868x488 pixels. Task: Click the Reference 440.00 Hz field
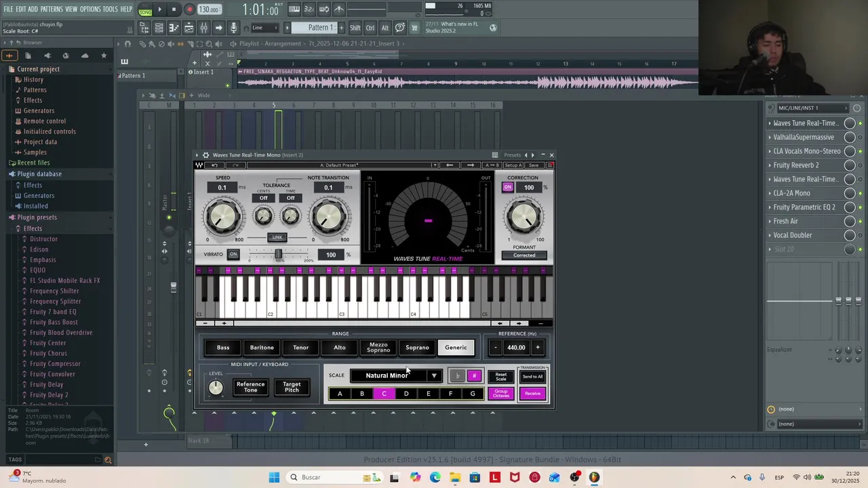click(516, 348)
